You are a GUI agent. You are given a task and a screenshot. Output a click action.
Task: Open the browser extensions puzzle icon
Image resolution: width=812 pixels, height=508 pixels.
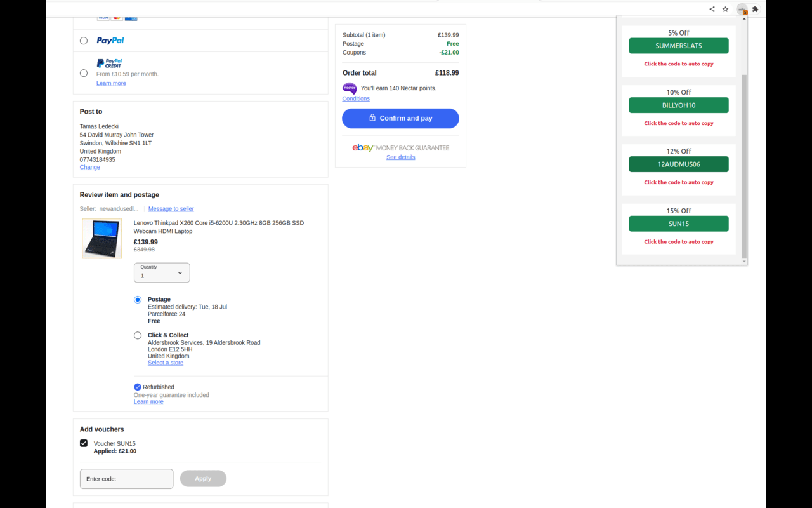756,9
